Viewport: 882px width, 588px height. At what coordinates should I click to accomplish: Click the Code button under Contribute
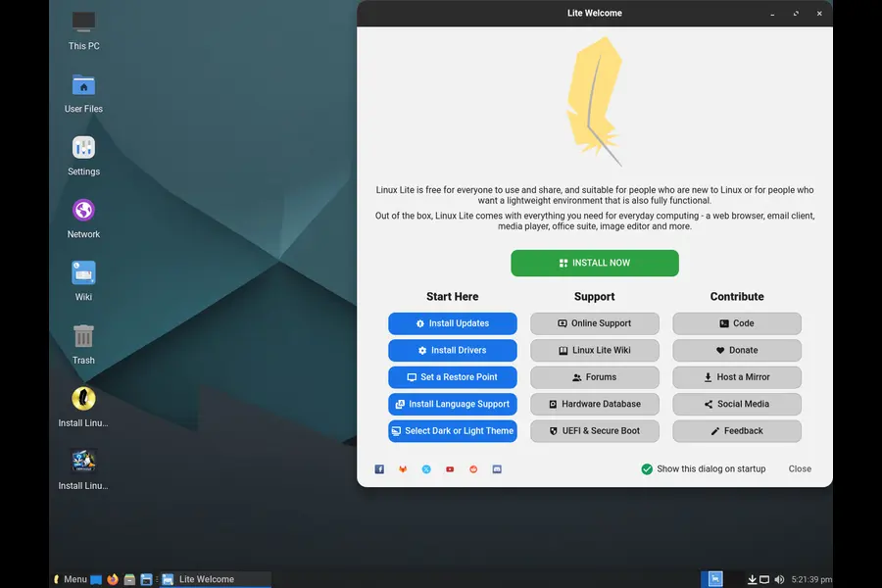[x=737, y=323]
